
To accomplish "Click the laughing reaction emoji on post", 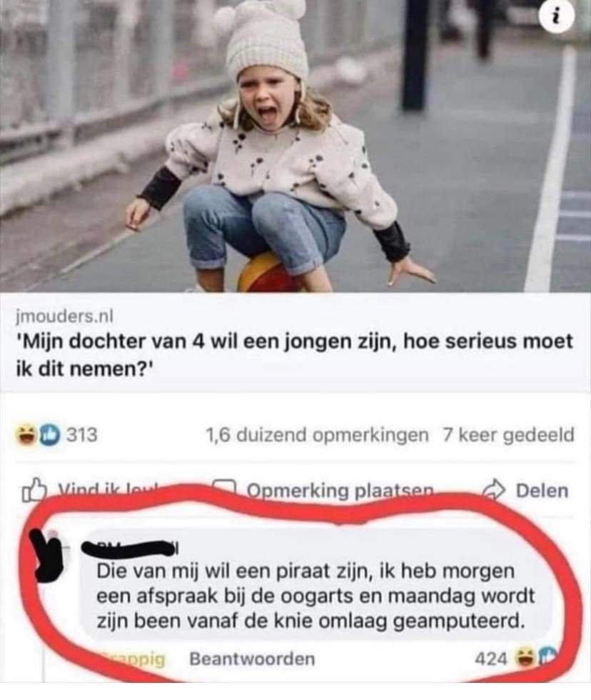I will [26, 435].
